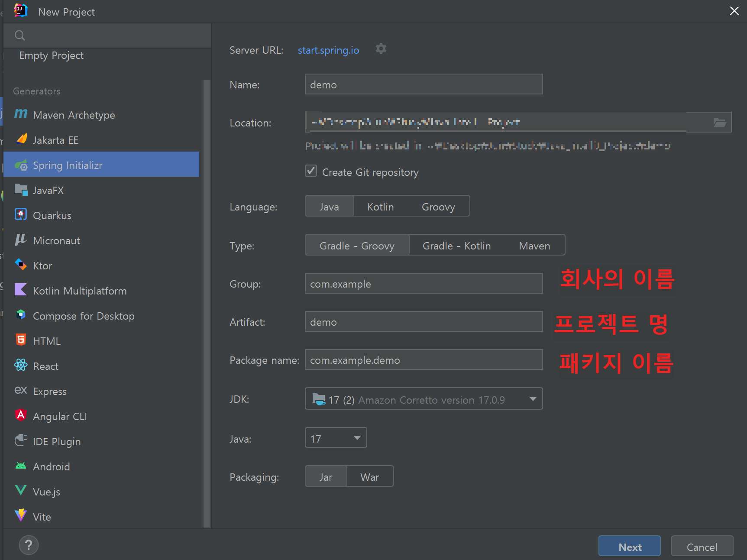This screenshot has width=747, height=560.
Task: Click the Spring Initializr leaf icon
Action: pos(21,165)
